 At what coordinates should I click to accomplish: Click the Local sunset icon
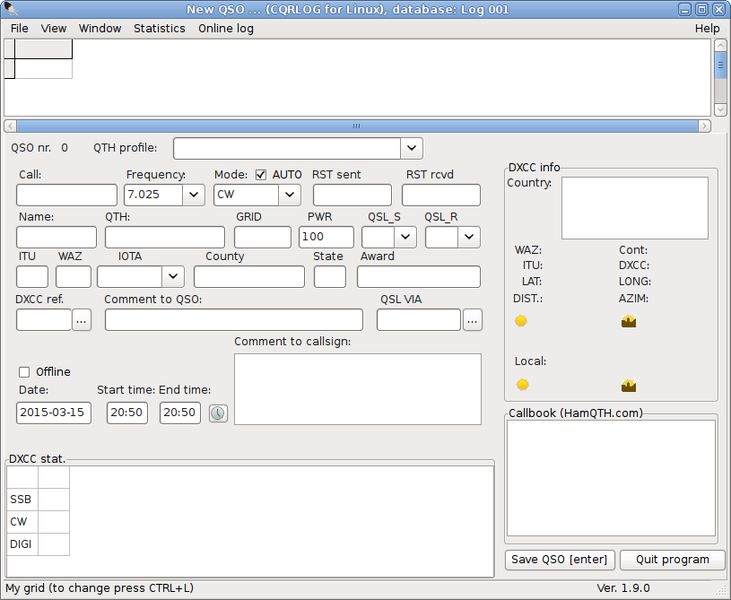[x=628, y=386]
